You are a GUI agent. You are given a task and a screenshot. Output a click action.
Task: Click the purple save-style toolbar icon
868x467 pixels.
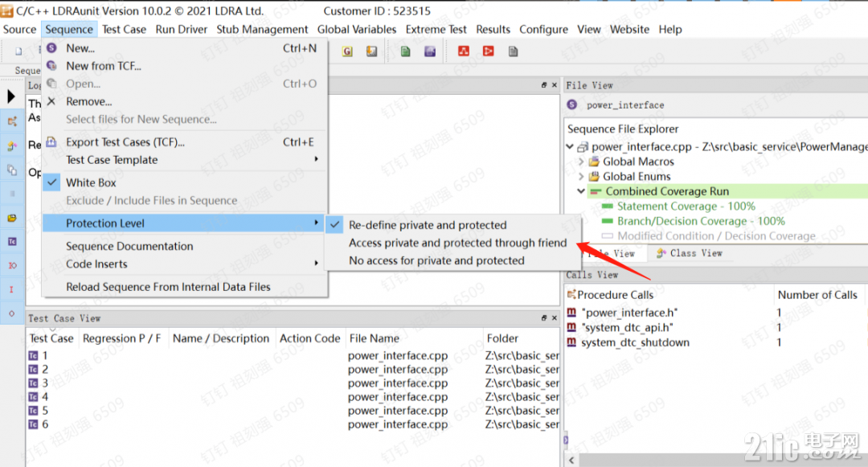pyautogui.click(x=429, y=51)
